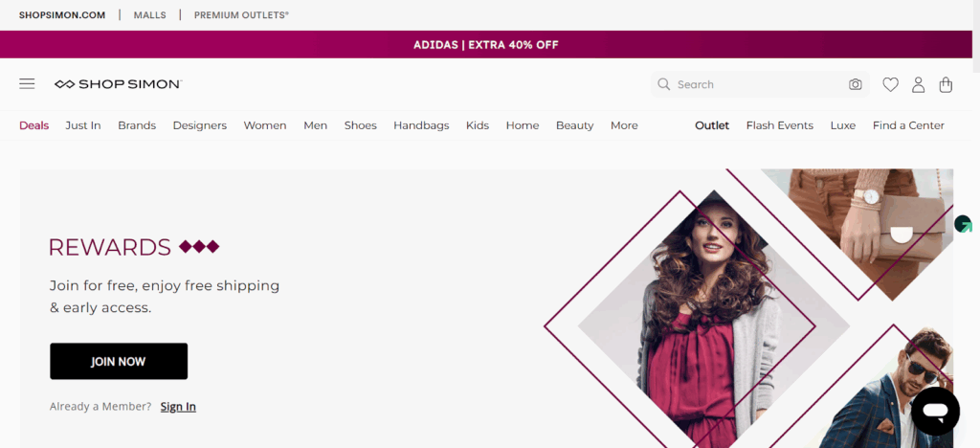Click the Shop Simon logo
The height and width of the screenshot is (448, 980).
tap(118, 84)
